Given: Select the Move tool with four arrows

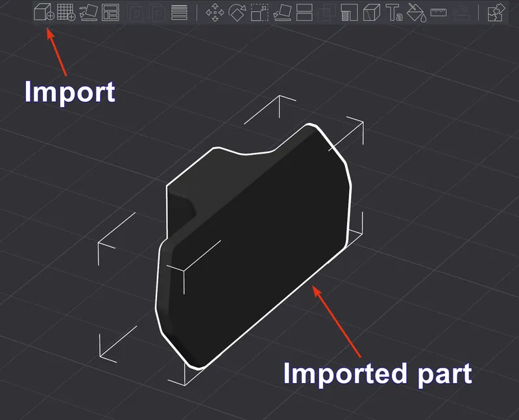Looking at the screenshot, I should [215, 12].
